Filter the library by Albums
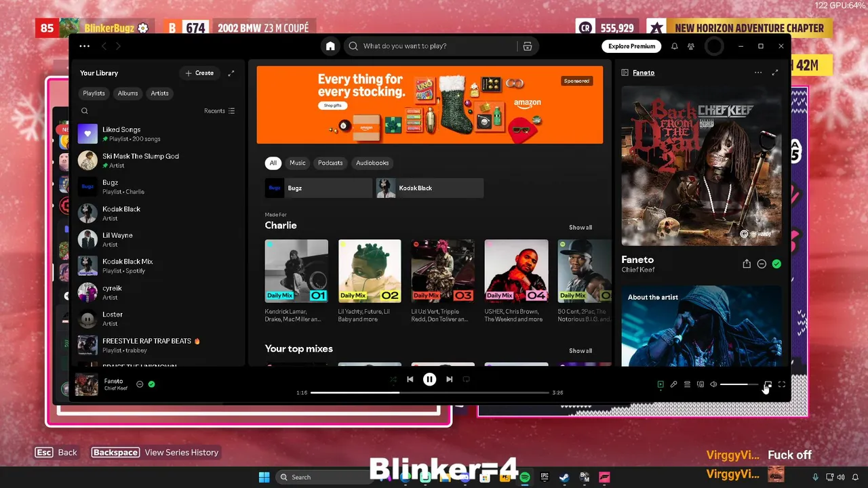 127,94
